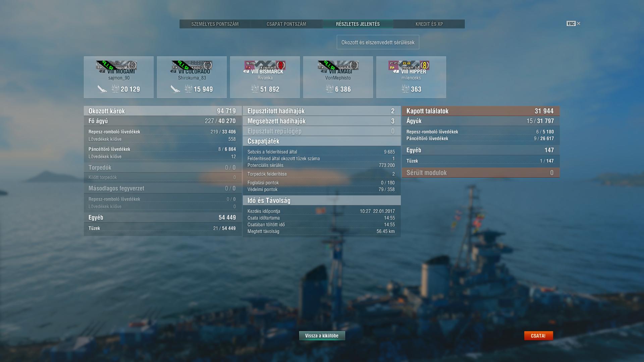The width and height of the screenshot is (644, 362).
Task: Close the report with the ESC X icon
Action: (574, 23)
